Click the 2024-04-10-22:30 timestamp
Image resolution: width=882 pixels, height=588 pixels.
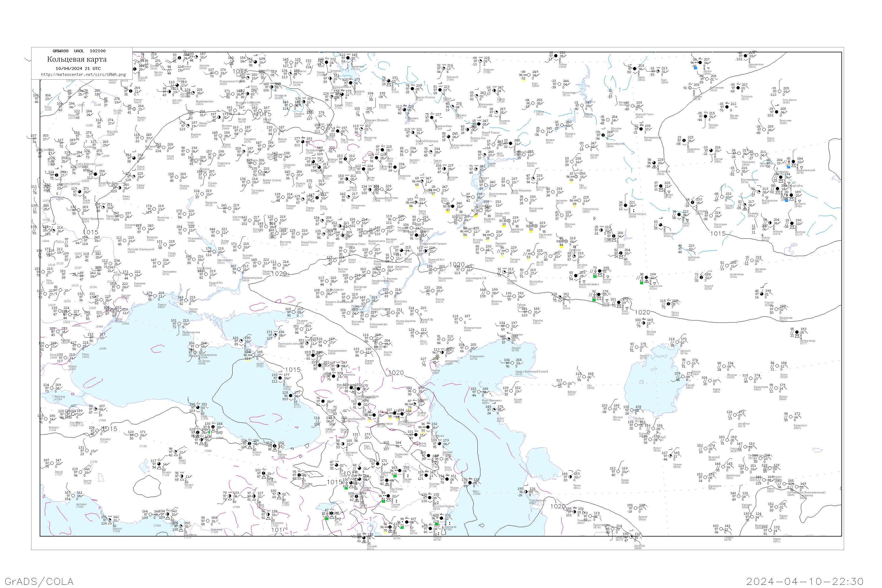[x=805, y=581]
